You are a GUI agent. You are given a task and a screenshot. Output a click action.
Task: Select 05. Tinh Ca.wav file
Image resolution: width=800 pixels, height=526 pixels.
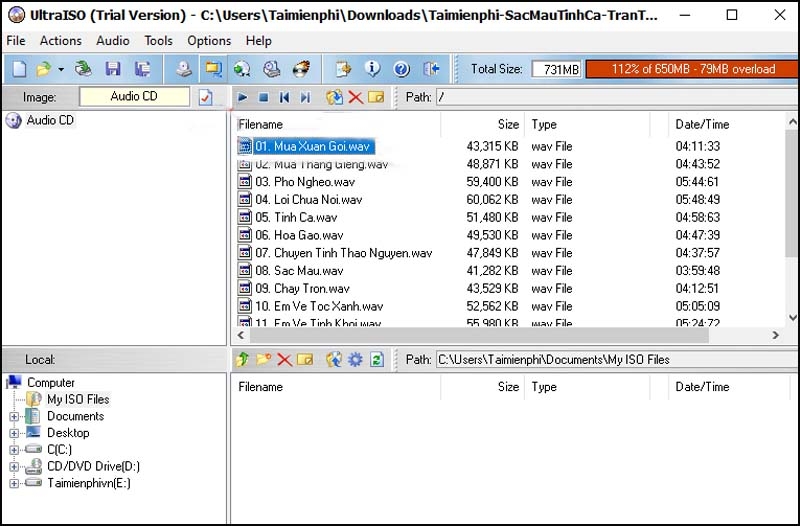coord(296,217)
